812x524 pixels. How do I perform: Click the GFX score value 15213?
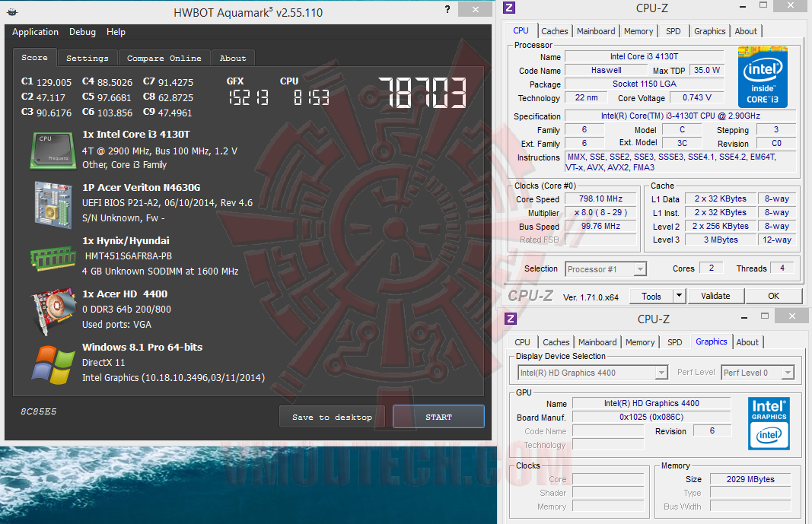click(249, 97)
